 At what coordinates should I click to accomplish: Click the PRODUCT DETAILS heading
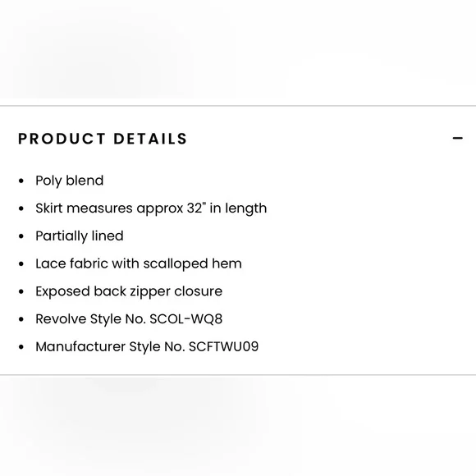[x=103, y=139]
